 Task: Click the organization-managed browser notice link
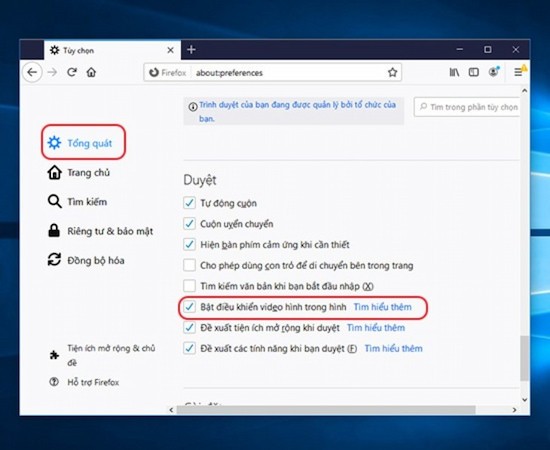pyautogui.click(x=297, y=111)
